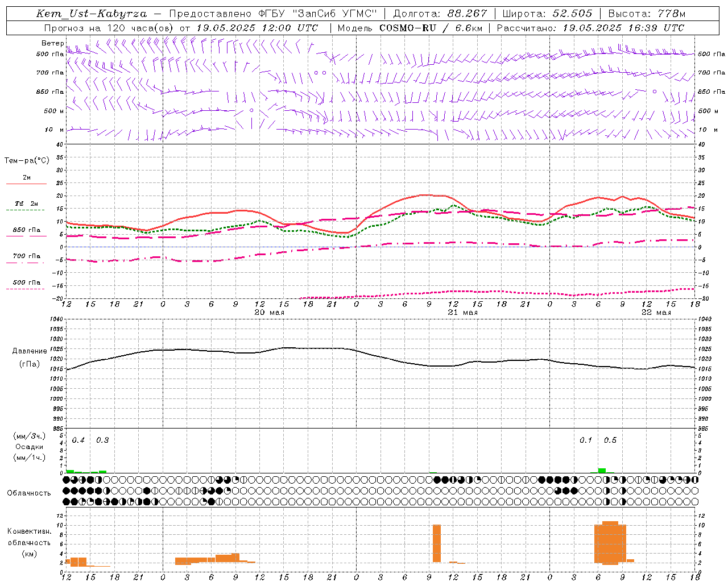This screenshot has width=728, height=582.
Task: Click the Ветер wind panel label
Action: (52, 43)
